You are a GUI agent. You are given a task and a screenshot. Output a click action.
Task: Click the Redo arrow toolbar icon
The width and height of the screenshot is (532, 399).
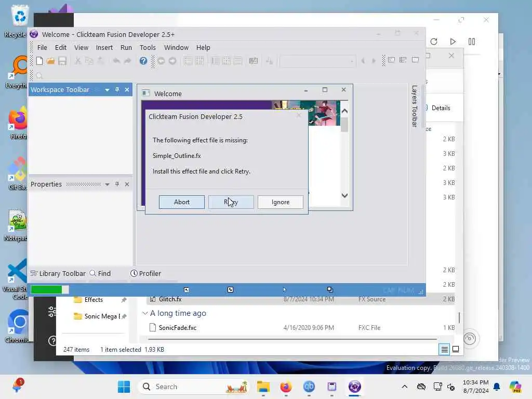(x=128, y=61)
